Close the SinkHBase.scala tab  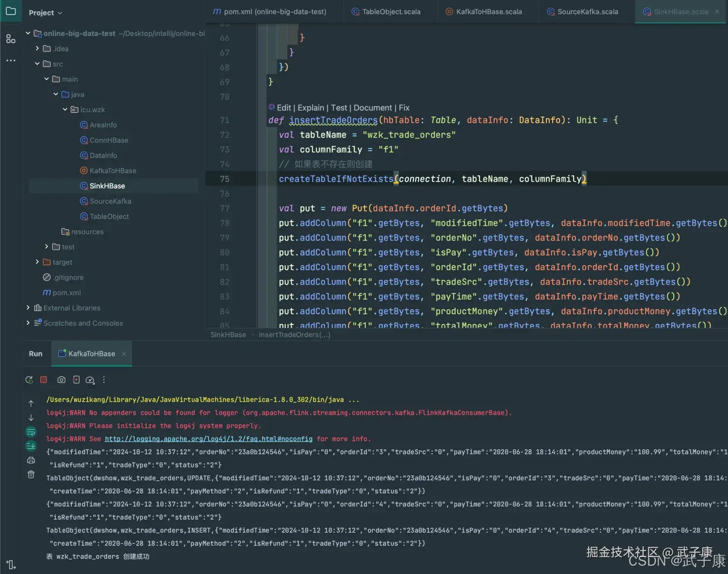(717, 12)
